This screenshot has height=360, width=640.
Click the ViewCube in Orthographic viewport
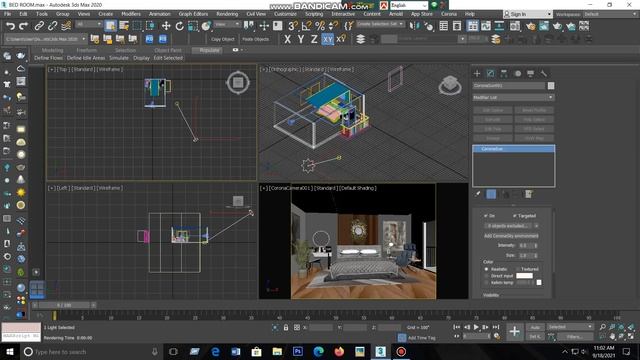point(450,85)
